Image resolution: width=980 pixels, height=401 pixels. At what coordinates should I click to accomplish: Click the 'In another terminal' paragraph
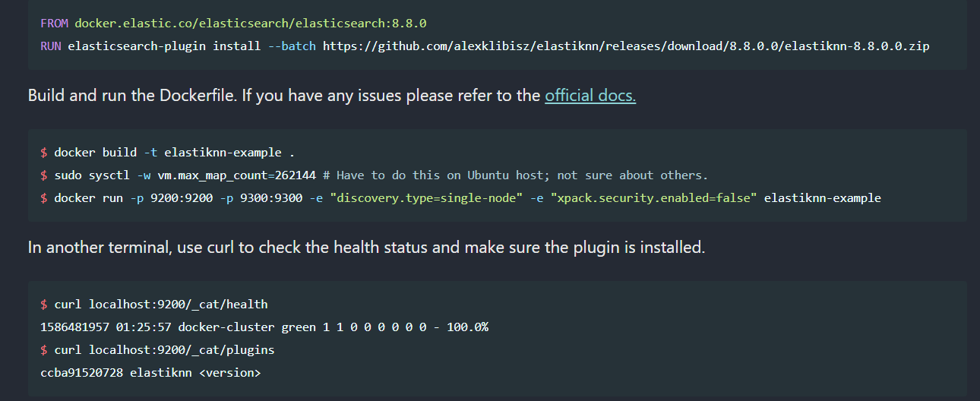tap(366, 248)
